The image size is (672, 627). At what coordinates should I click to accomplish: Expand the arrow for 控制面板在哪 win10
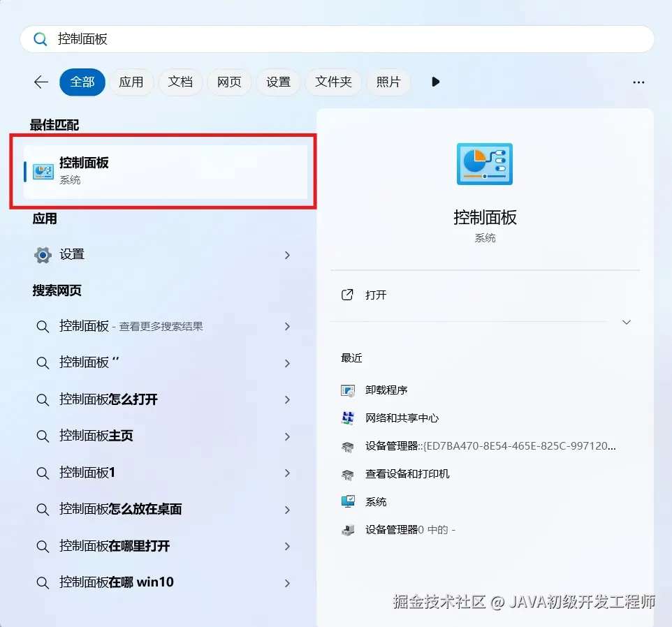(x=287, y=583)
